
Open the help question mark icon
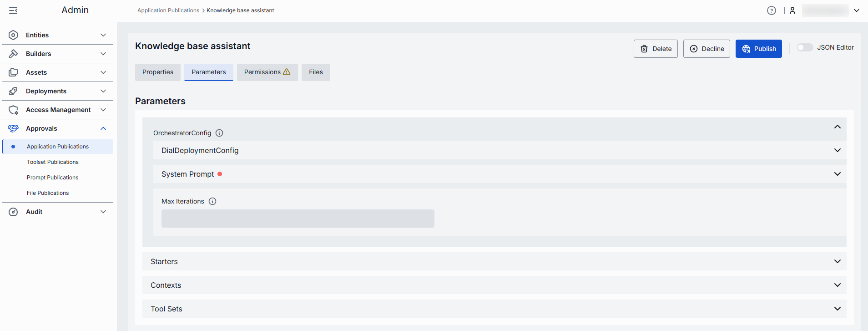[x=771, y=10]
